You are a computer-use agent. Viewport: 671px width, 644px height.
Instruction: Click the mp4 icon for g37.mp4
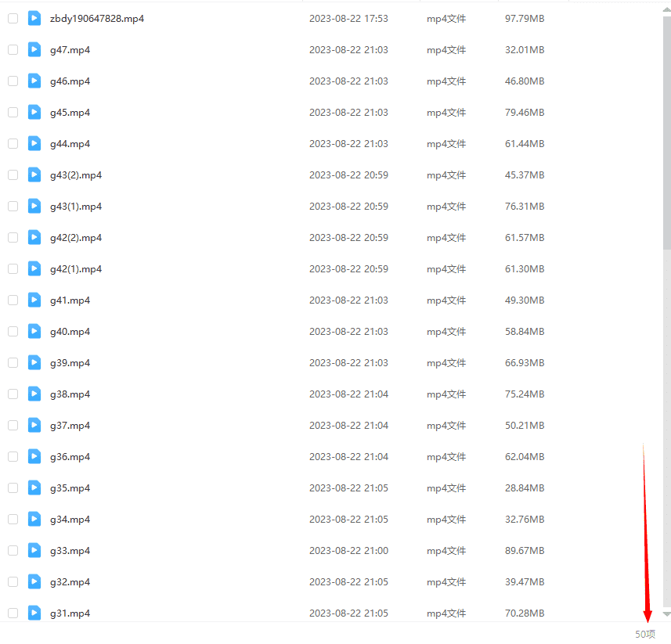pyautogui.click(x=34, y=425)
